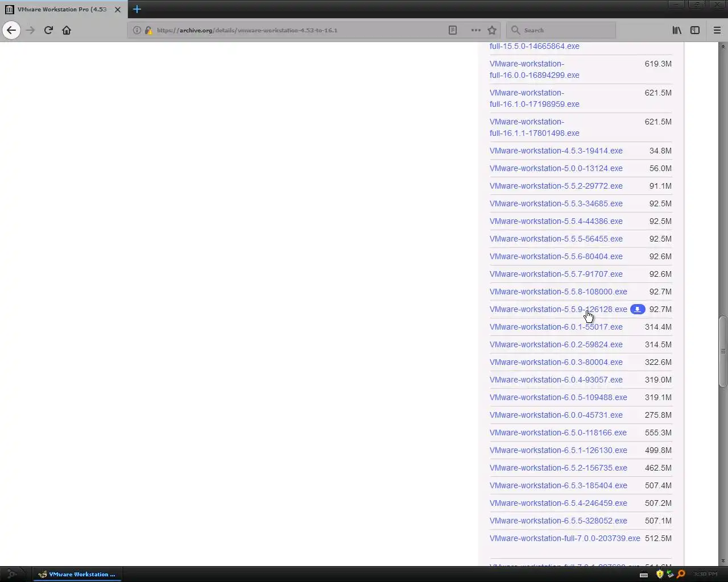The width and height of the screenshot is (728, 582).
Task: Open VMware-workstation-6.5.5-328052.exe link
Action: coord(559,521)
